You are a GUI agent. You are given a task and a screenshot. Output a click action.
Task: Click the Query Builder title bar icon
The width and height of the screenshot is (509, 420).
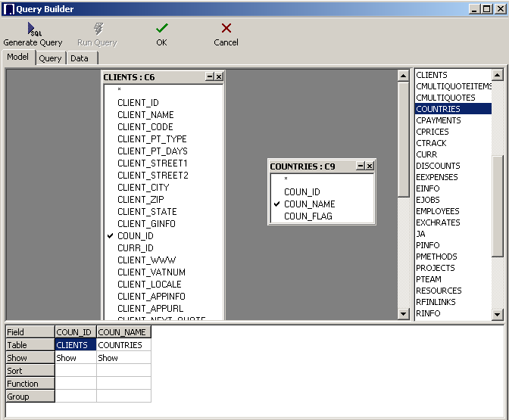(8, 9)
